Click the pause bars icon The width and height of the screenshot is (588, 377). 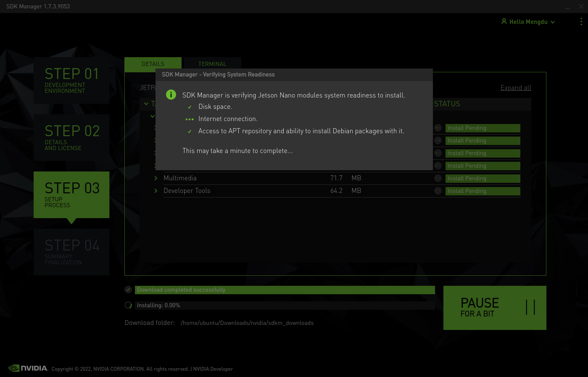(x=530, y=307)
